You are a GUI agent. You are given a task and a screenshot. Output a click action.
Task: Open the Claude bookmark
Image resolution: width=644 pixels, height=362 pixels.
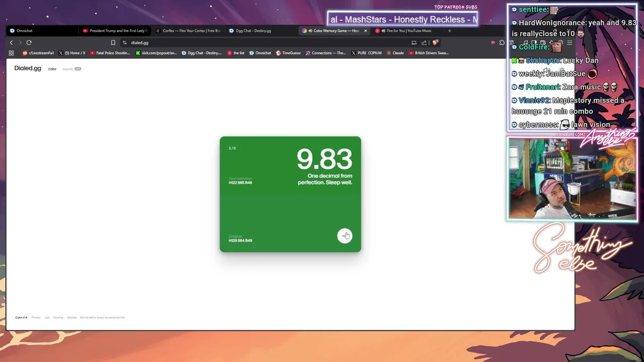[395, 53]
